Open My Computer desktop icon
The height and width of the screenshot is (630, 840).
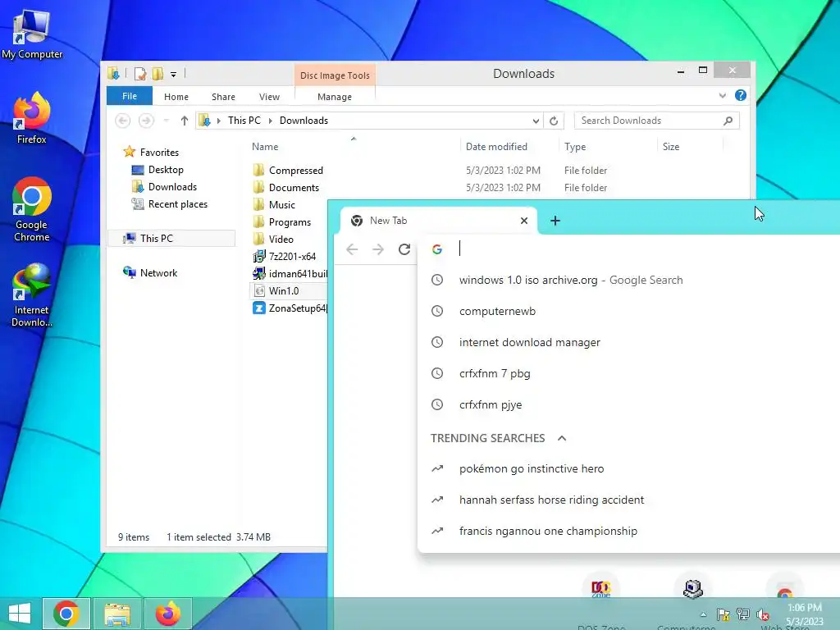tap(32, 34)
